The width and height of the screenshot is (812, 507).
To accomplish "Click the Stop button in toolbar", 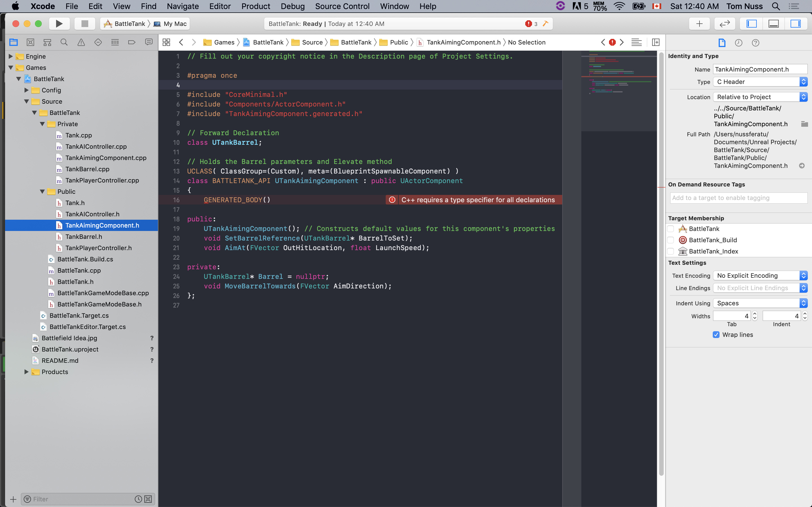I will pos(85,23).
